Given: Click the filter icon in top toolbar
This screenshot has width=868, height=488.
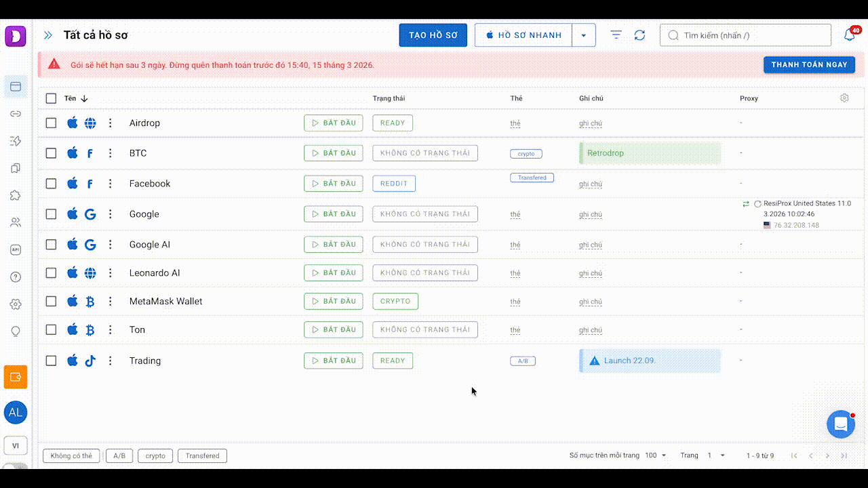Looking at the screenshot, I should (616, 35).
